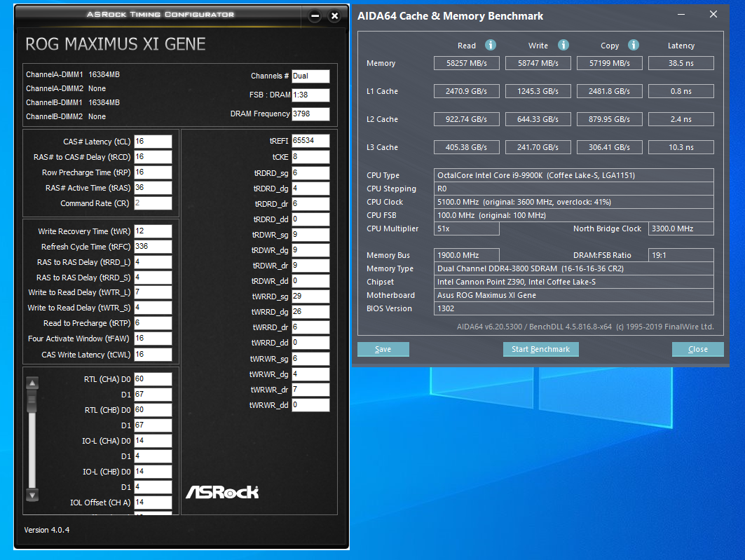Image resolution: width=745 pixels, height=560 pixels.
Task: Click the IO-L (CHA) D0 field
Action: coord(153,441)
